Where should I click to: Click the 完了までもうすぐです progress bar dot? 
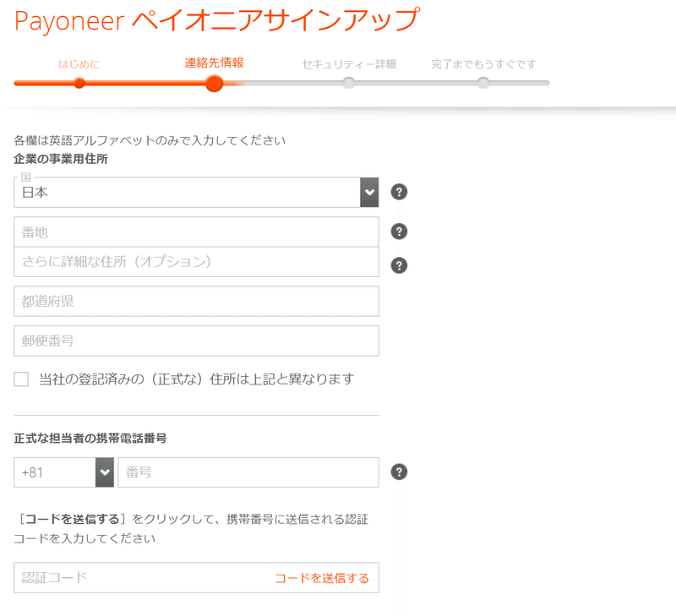point(483,83)
